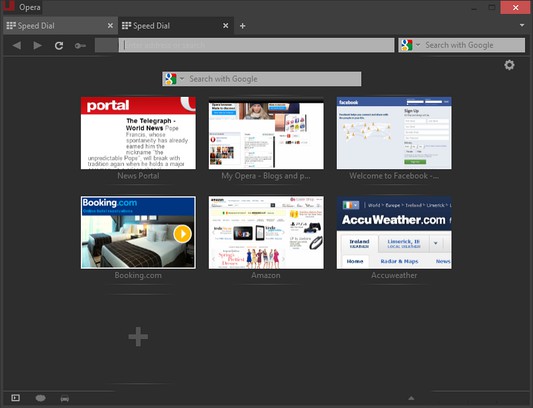Open the News Portal thumbnail
Screen dimensions: 533x408
[138, 133]
